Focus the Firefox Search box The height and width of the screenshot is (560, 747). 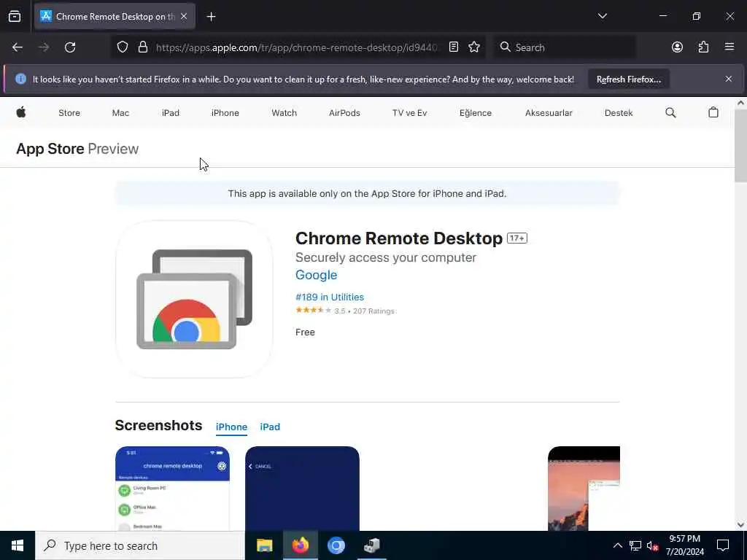tap(565, 47)
